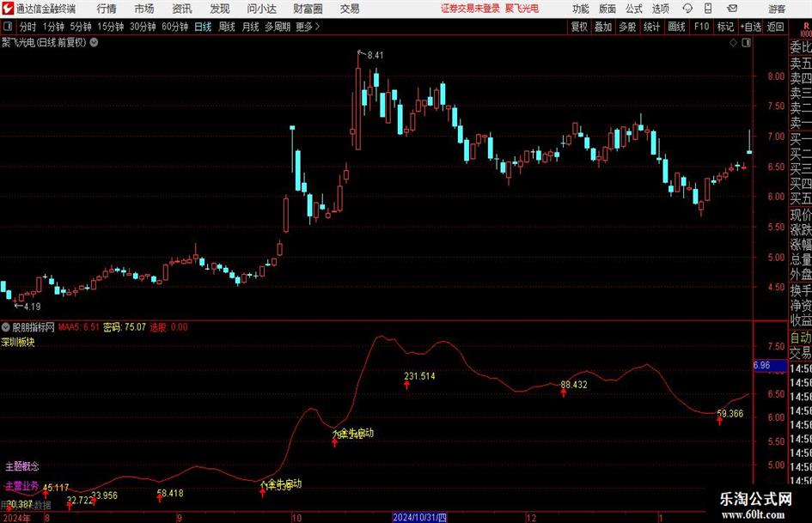
Task: Open the 问小达 menu
Action: 261,9
